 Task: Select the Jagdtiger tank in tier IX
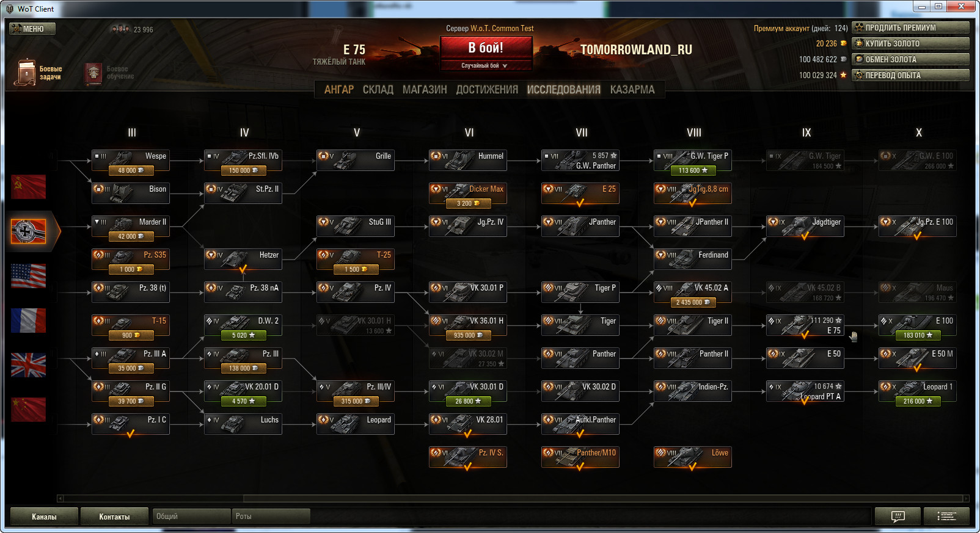[805, 227]
